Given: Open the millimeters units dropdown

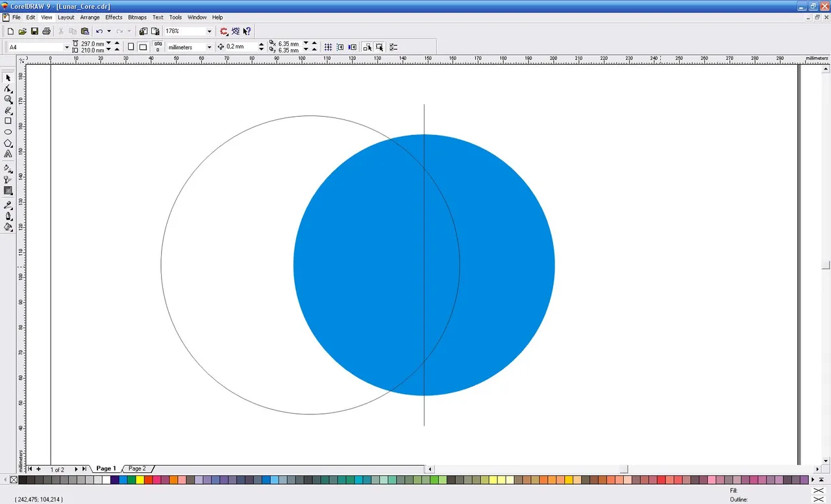Looking at the screenshot, I should [209, 47].
